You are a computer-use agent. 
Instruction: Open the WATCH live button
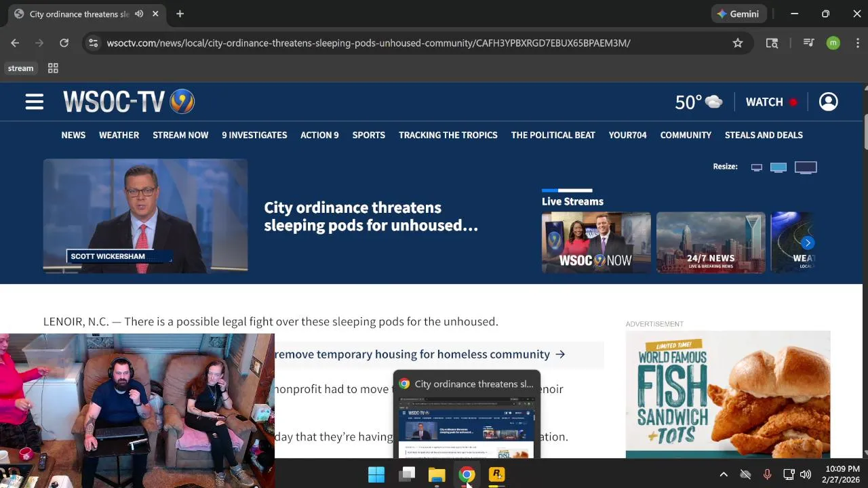click(x=771, y=102)
